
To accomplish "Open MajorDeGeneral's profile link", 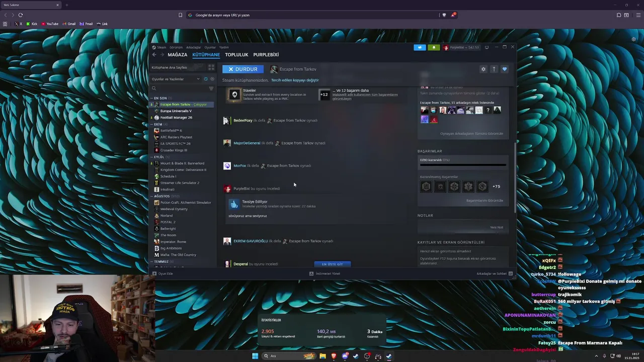I will pos(247,143).
